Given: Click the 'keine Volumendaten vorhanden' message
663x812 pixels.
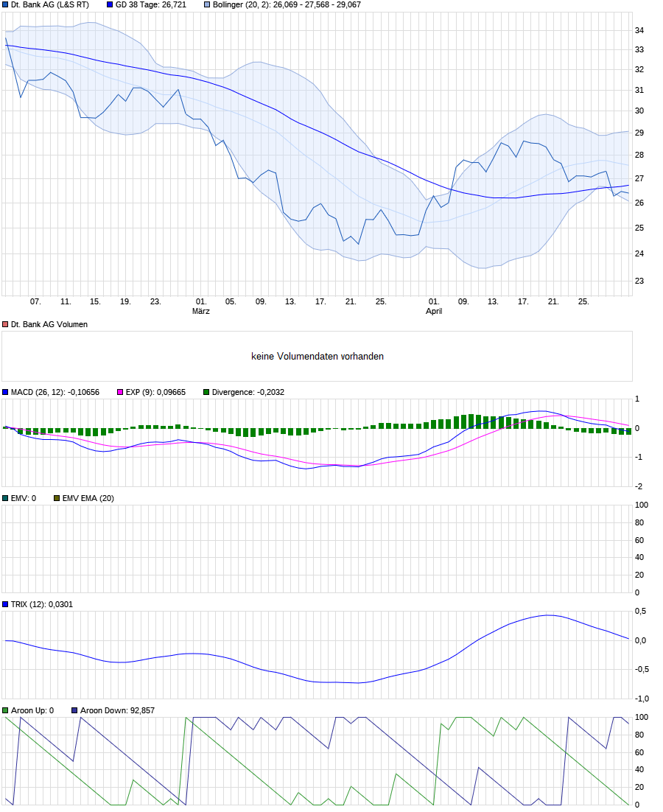Looking at the screenshot, I should 318,357.
